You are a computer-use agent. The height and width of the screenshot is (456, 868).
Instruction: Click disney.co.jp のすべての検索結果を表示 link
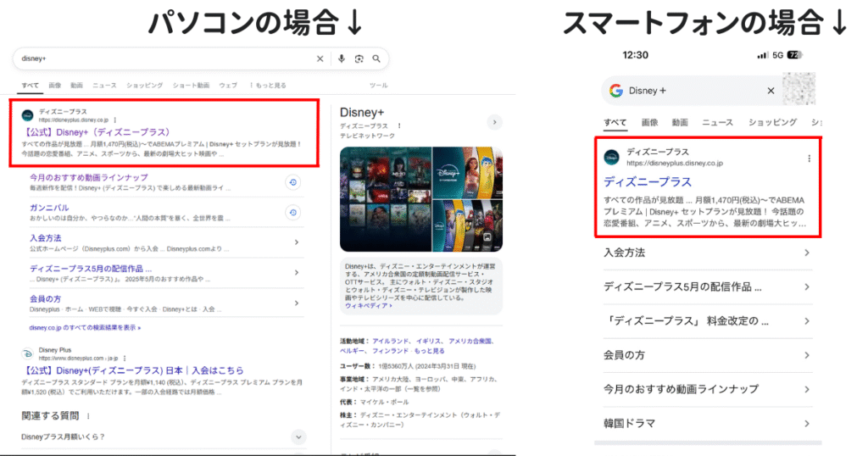pos(86,328)
